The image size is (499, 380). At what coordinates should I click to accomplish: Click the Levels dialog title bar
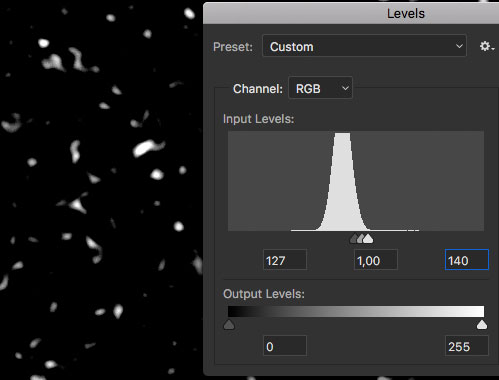351,14
